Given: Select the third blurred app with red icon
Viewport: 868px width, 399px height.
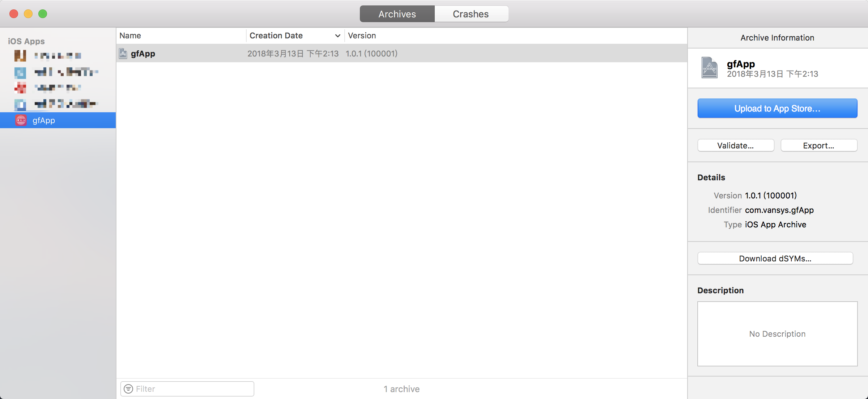Looking at the screenshot, I should point(58,88).
